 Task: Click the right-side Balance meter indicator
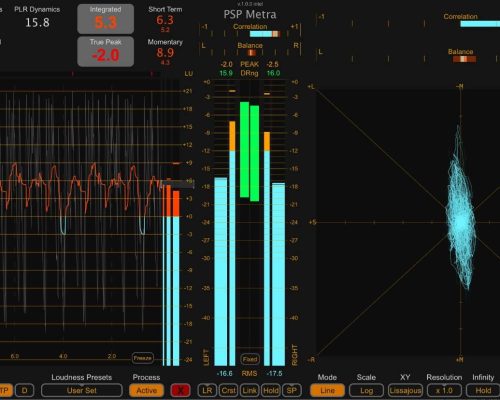(464, 59)
